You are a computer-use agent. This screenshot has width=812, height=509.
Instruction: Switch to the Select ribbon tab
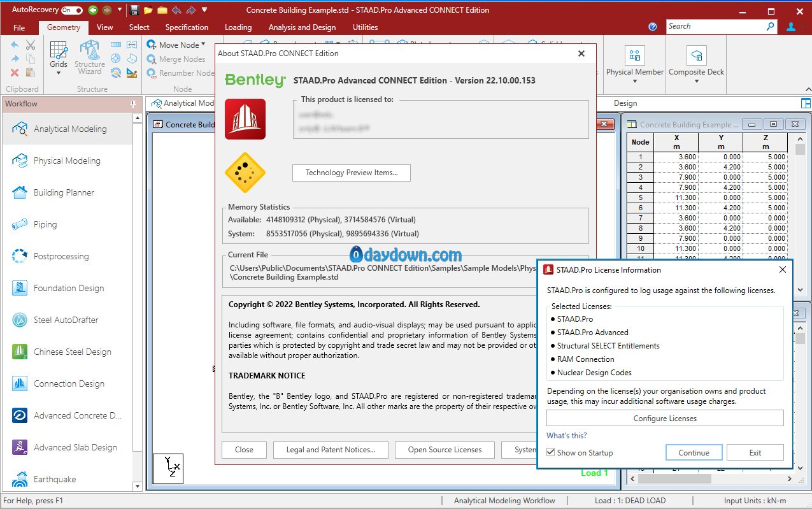(139, 27)
